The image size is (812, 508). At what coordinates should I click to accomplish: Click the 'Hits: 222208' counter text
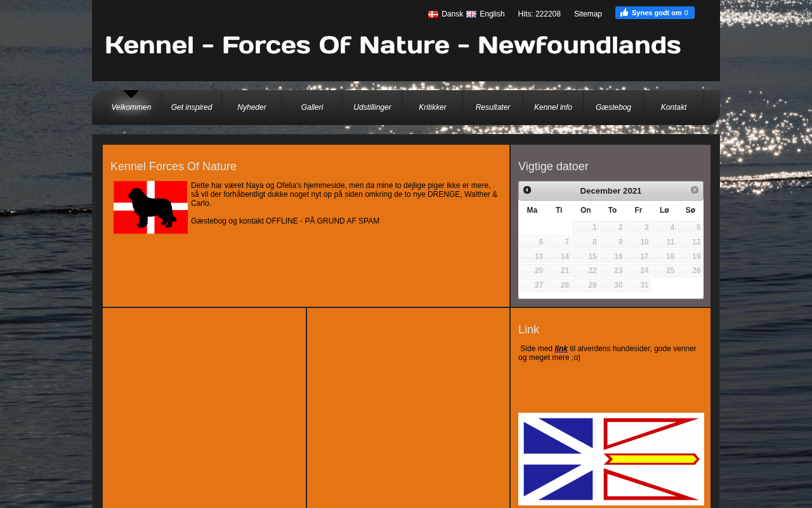(x=539, y=14)
